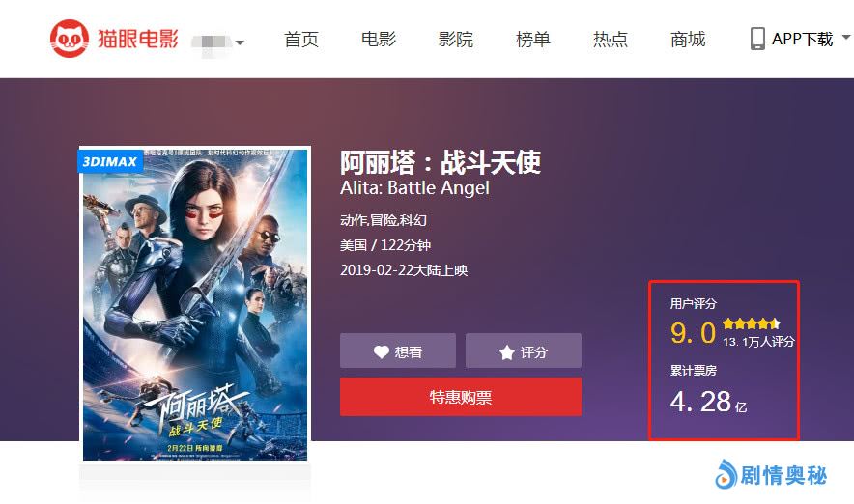Click the heart icon on 想看 button
Screen dimensions: 854x504
(x=382, y=352)
